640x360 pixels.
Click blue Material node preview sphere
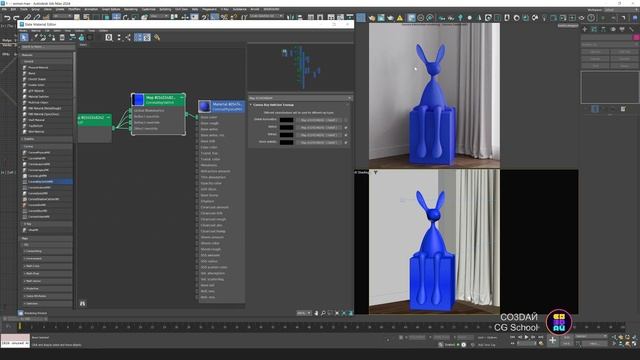205,106
